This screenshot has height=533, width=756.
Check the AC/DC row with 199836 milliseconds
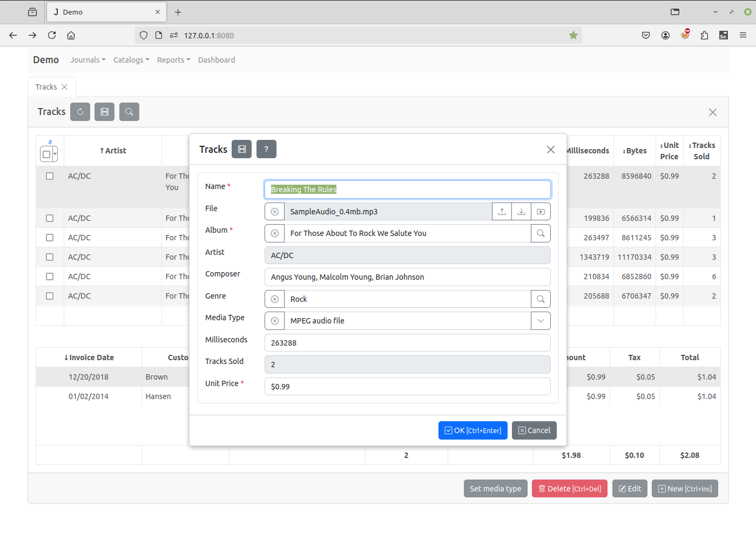click(50, 218)
